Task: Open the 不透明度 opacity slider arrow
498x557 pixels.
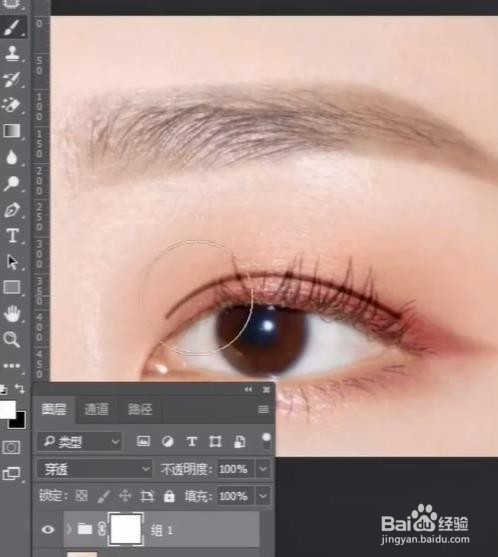Action: click(263, 469)
